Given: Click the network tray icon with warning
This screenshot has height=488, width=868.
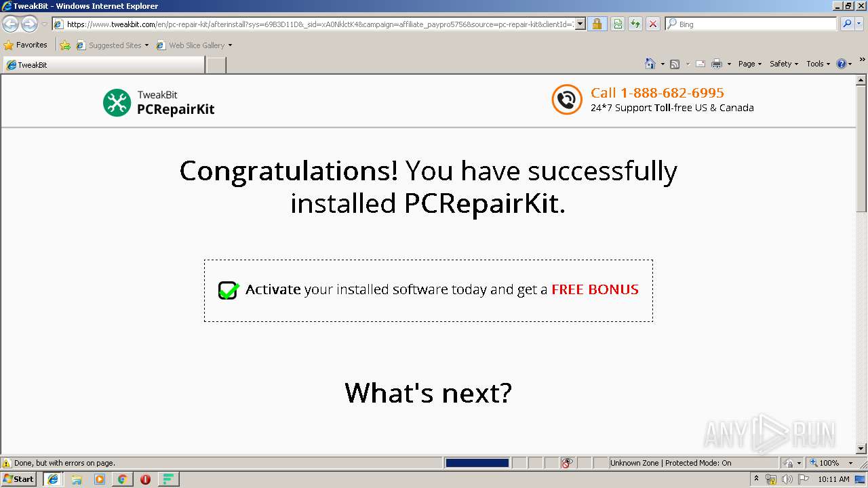Looking at the screenshot, I should [x=771, y=479].
